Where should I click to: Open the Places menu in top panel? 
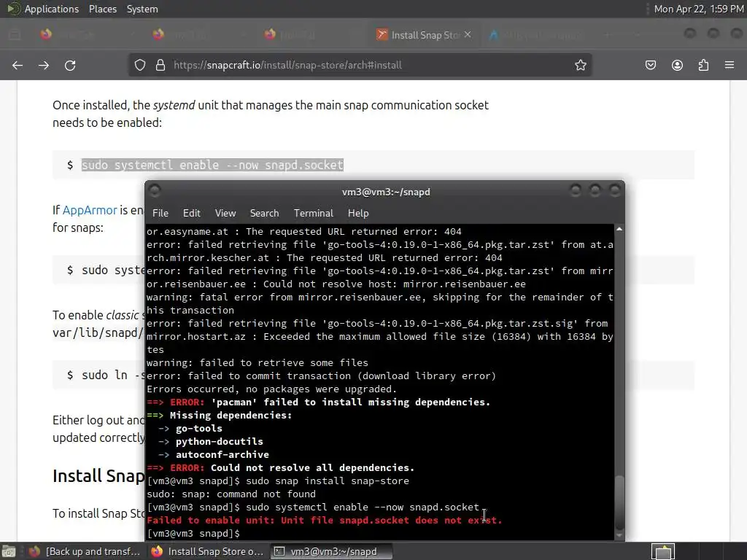point(102,9)
